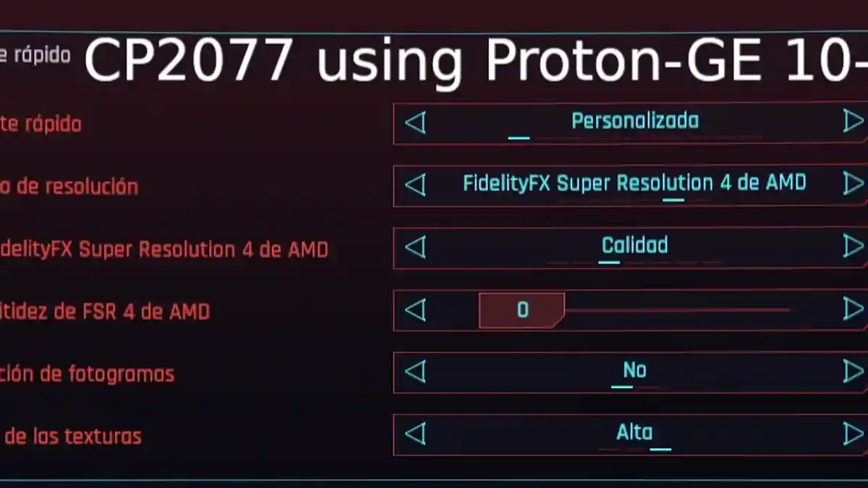Toggle frame generation with right arrow
868x488 pixels.
(854, 372)
